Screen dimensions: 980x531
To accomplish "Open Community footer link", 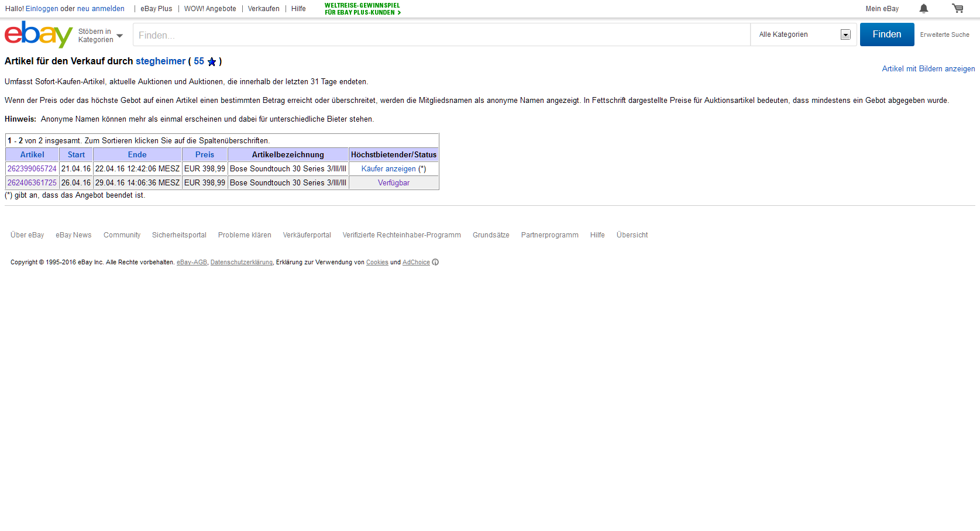I will coord(122,235).
